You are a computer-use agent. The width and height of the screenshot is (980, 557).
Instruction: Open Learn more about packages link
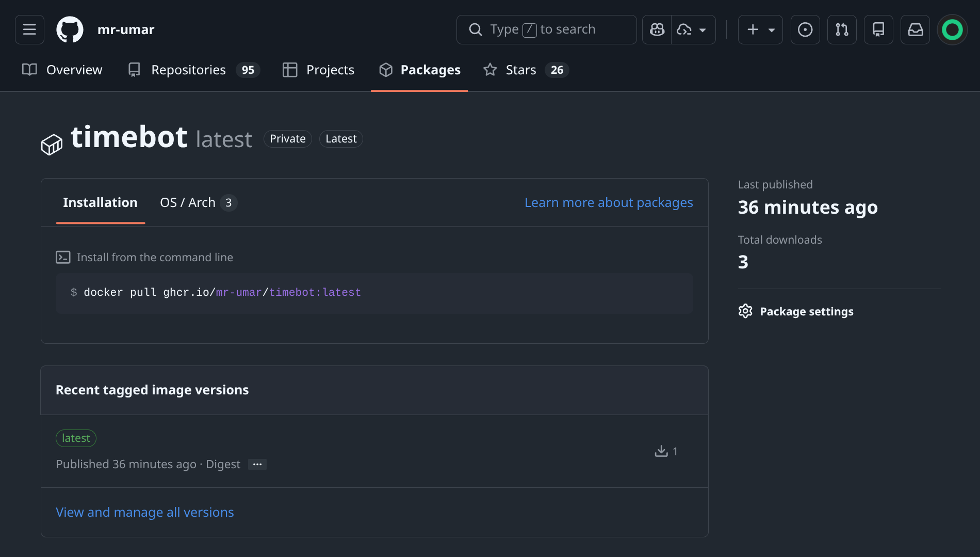click(x=609, y=202)
